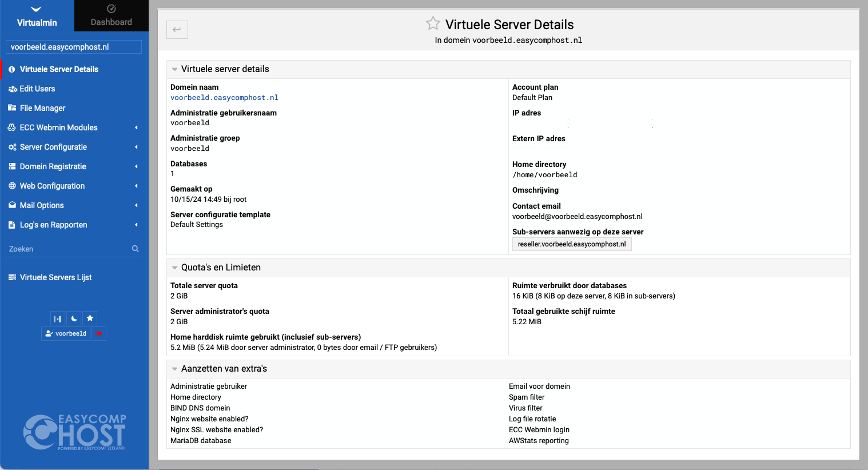Click the back arrow button

[177, 30]
